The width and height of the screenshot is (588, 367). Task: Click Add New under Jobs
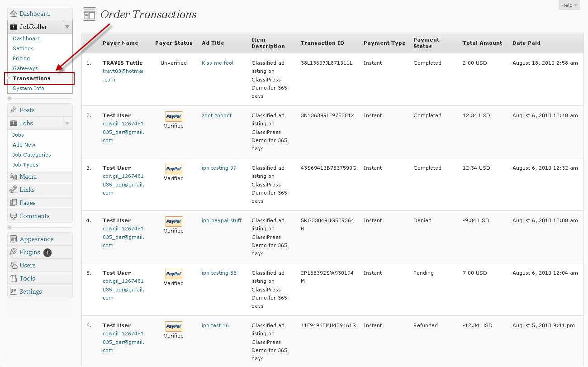[24, 145]
